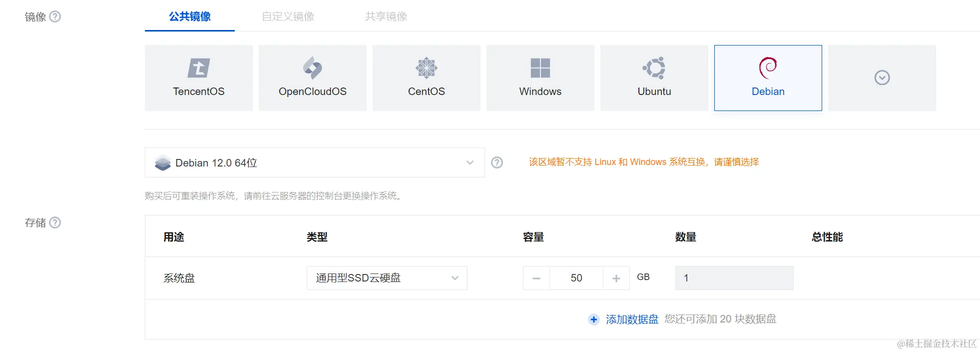Open help icon next to 存储 label
This screenshot has width=980, height=352.
(x=55, y=222)
